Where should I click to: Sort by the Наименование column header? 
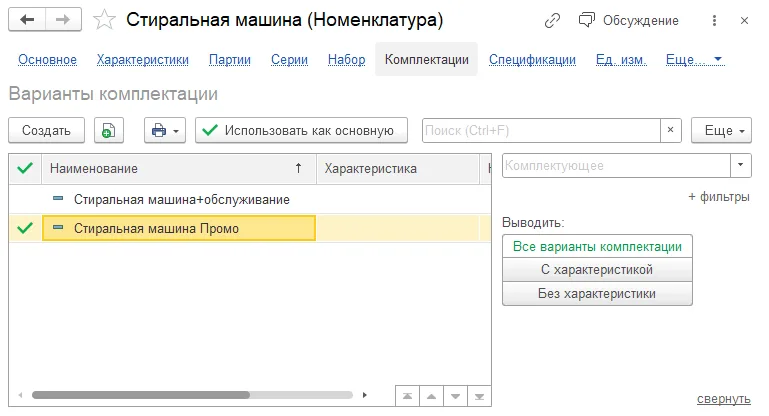[x=179, y=169]
